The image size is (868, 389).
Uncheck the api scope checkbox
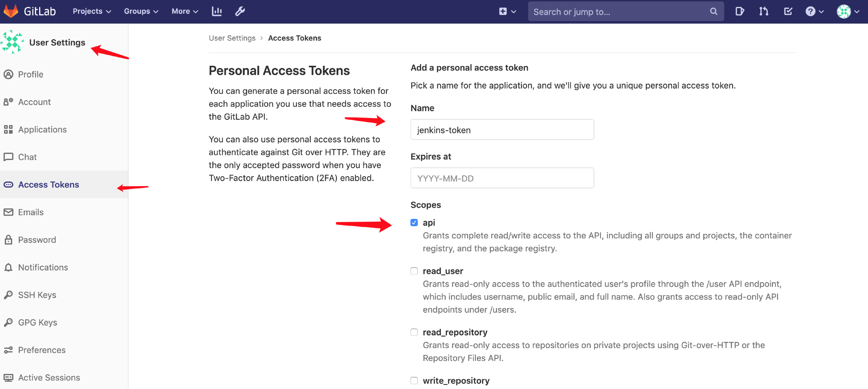(414, 223)
